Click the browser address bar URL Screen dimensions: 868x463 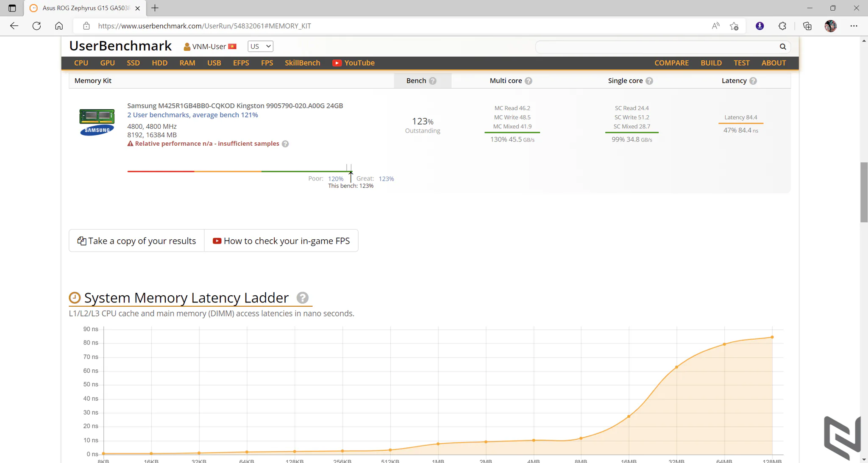click(x=204, y=26)
